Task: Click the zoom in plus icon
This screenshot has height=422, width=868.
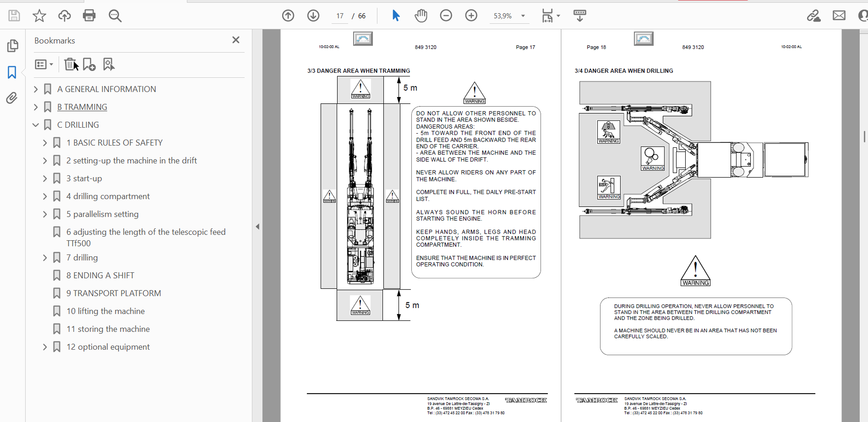Action: click(x=471, y=16)
